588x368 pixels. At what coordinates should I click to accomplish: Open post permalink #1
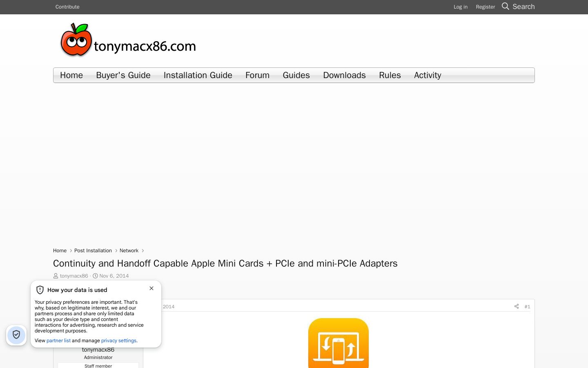pyautogui.click(x=527, y=307)
